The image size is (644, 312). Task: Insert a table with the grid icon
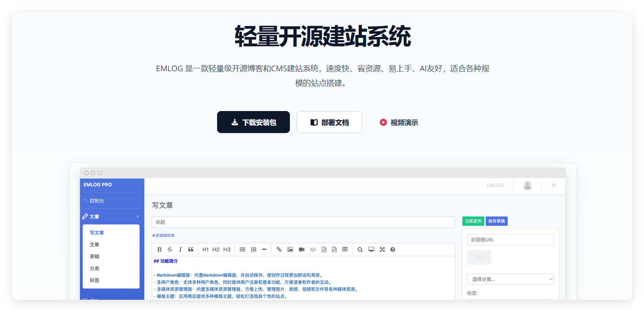[x=345, y=249]
